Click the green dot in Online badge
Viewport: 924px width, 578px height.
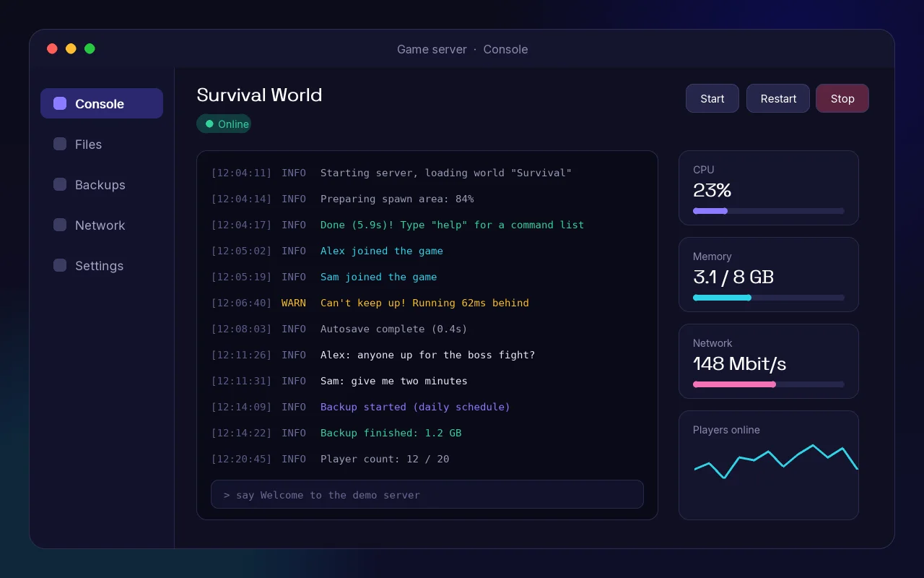pyautogui.click(x=209, y=124)
